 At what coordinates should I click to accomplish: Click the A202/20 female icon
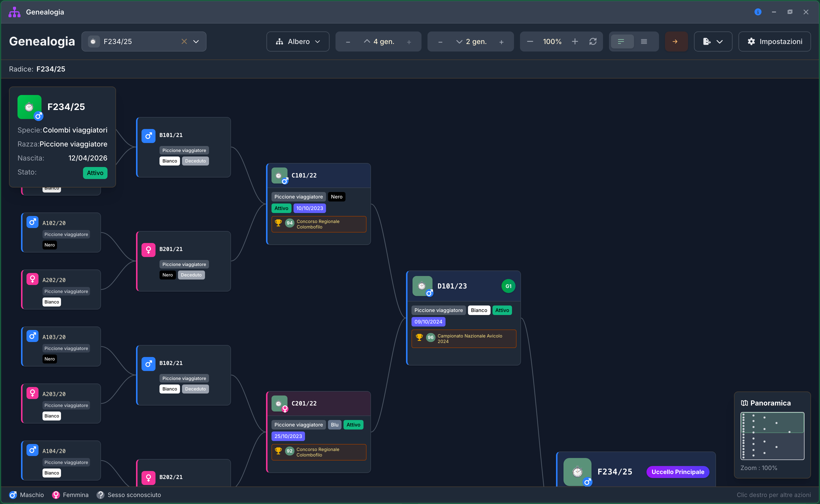32,279
